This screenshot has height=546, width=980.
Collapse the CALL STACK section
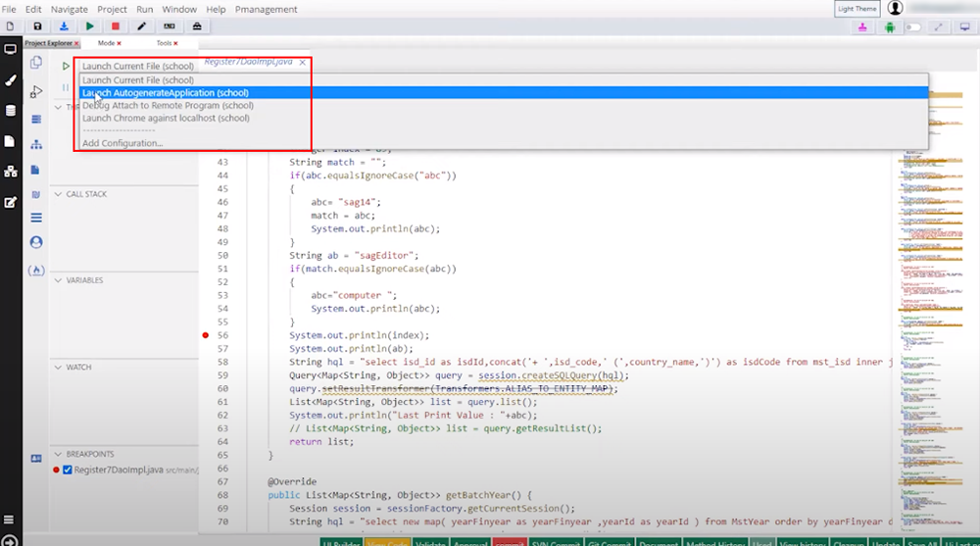click(58, 194)
